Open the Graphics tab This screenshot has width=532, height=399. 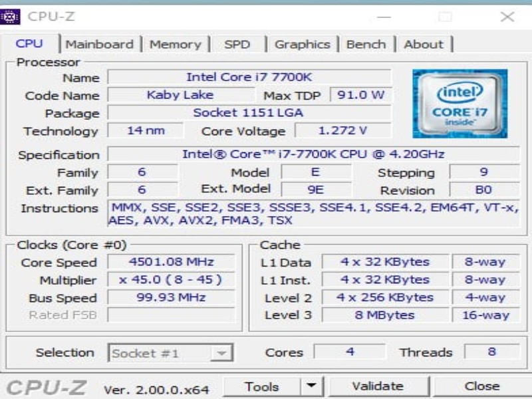coord(302,45)
